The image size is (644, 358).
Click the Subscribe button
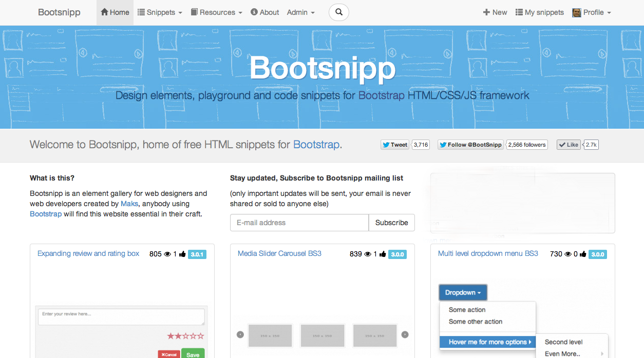pos(392,223)
